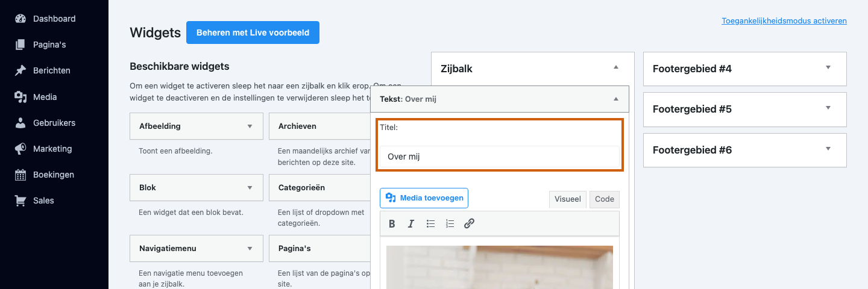Expand the Footergebied #4 panel
The image size is (868, 289).
(828, 67)
